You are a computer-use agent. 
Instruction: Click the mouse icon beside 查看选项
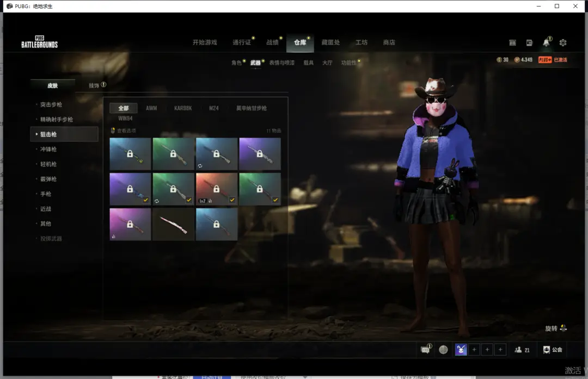(113, 131)
